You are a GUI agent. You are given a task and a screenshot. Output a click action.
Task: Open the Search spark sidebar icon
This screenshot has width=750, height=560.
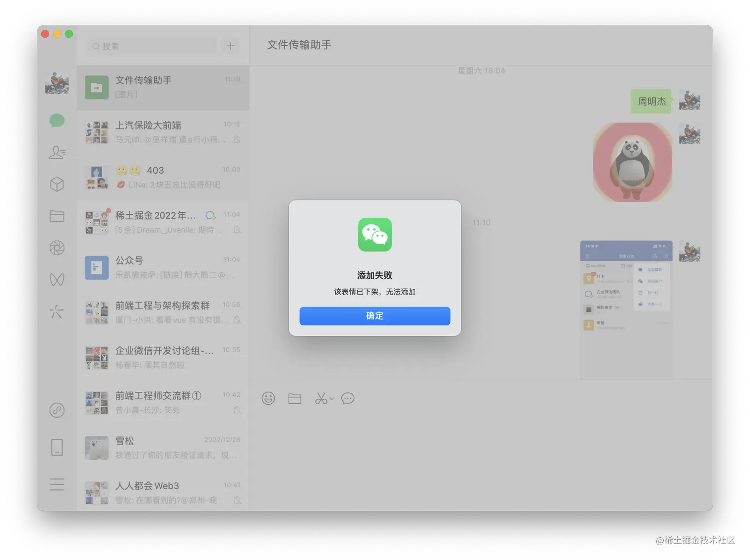click(x=57, y=311)
